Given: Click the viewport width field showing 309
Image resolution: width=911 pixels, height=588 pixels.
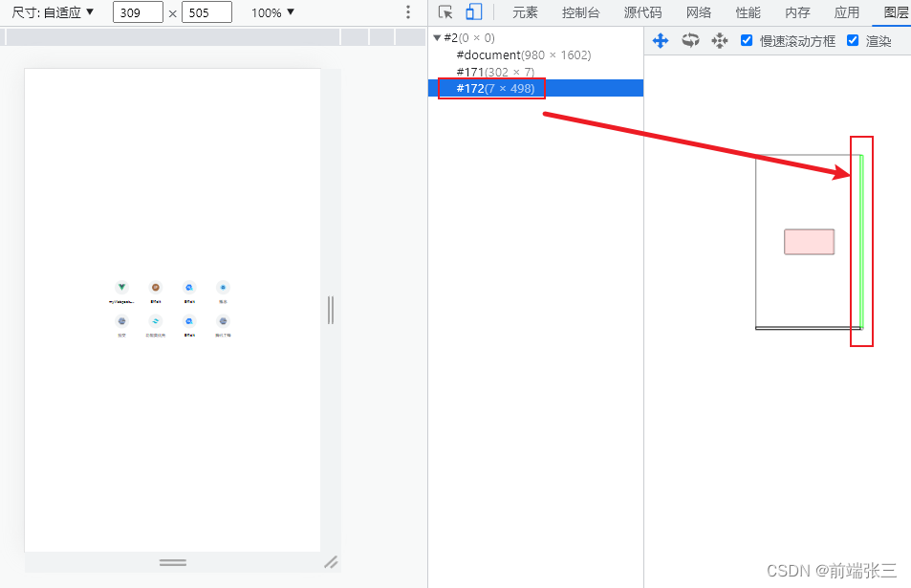Looking at the screenshot, I should tap(138, 12).
